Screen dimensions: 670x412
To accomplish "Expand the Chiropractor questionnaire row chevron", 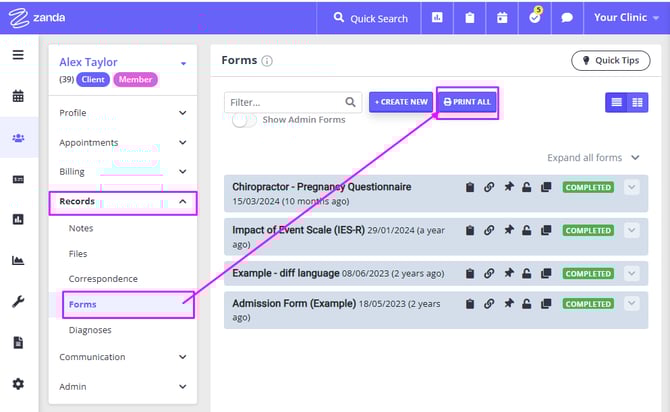I will pyautogui.click(x=631, y=187).
